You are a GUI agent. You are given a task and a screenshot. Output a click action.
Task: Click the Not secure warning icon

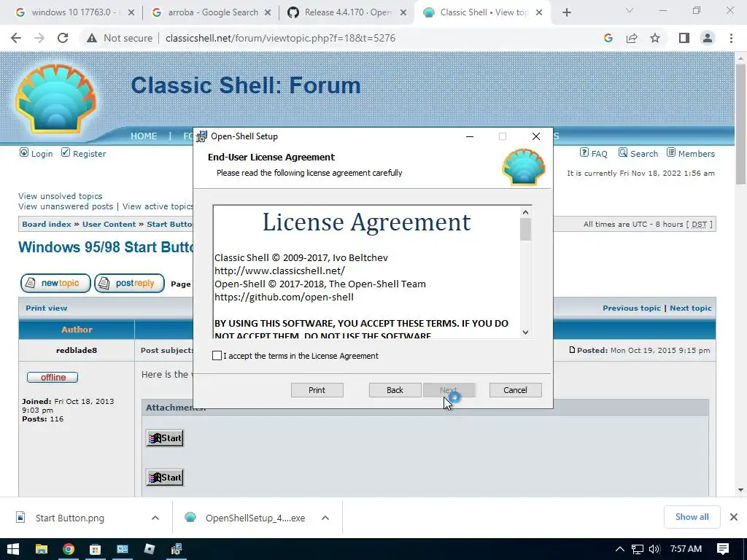point(92,38)
